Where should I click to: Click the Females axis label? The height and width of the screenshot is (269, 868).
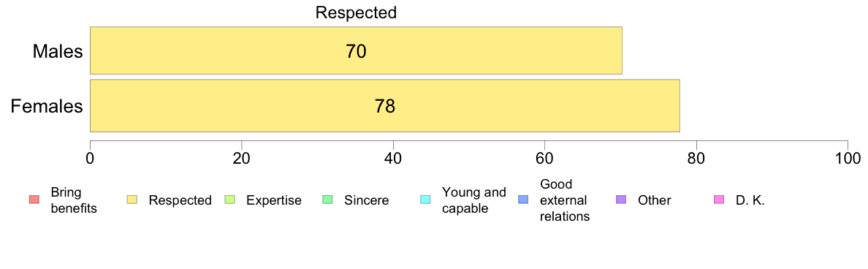coord(47,106)
